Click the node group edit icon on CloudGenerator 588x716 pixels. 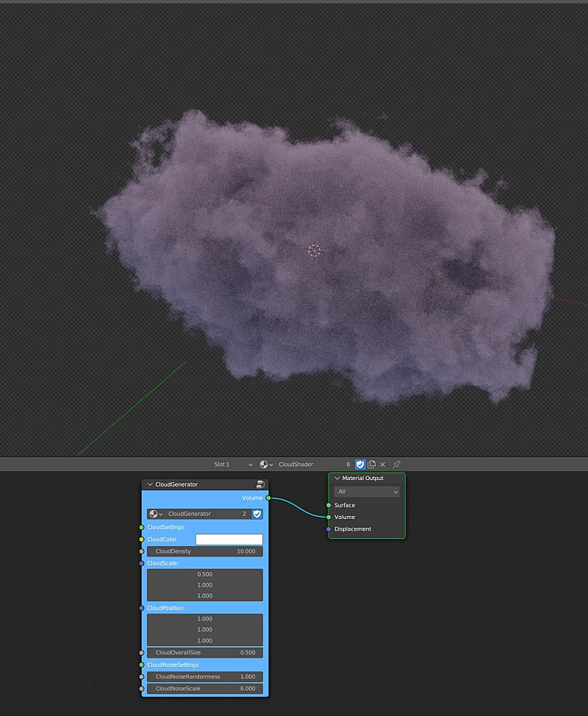(x=260, y=484)
